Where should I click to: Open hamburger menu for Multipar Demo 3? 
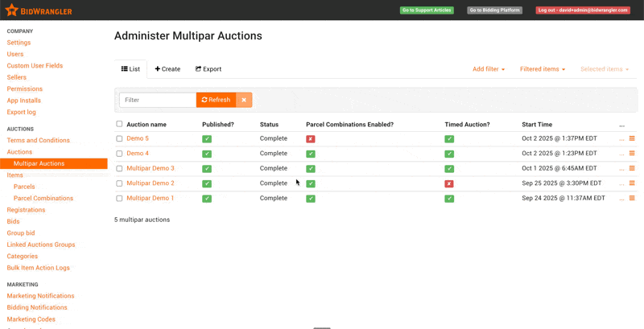[632, 168]
